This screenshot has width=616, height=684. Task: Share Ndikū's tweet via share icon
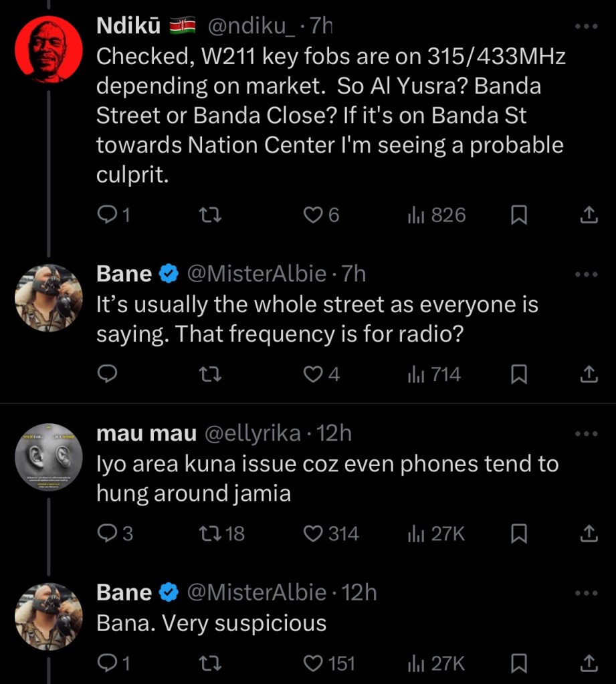point(587,215)
